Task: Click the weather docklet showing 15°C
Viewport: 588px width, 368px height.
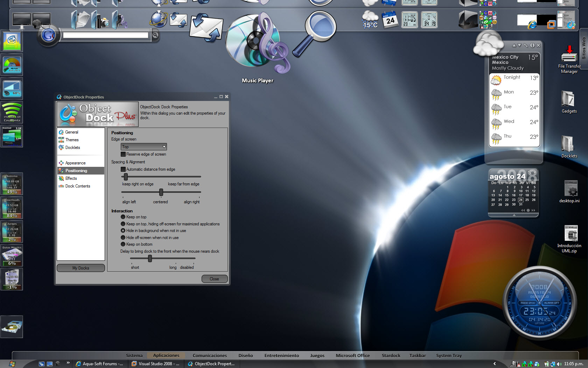Action: [x=370, y=20]
